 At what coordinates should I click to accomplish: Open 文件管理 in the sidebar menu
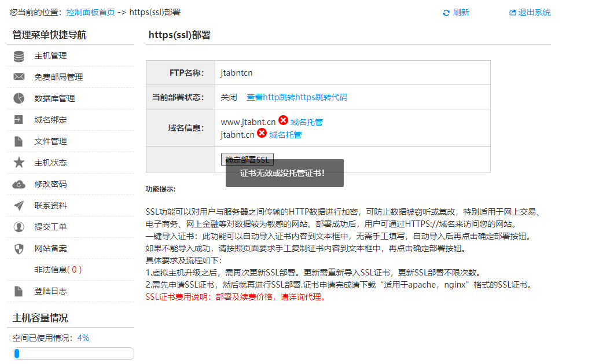[x=50, y=141]
